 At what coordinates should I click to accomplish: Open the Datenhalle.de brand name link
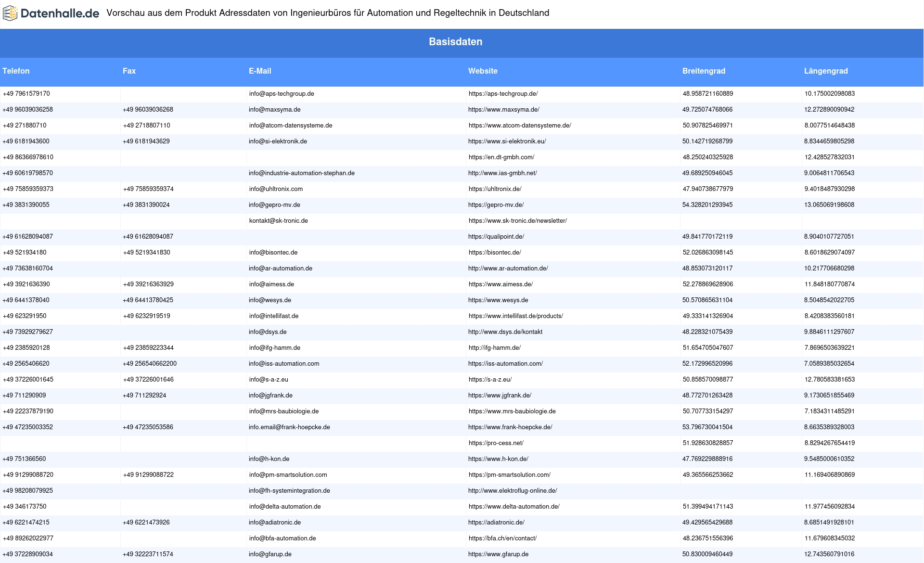click(60, 13)
